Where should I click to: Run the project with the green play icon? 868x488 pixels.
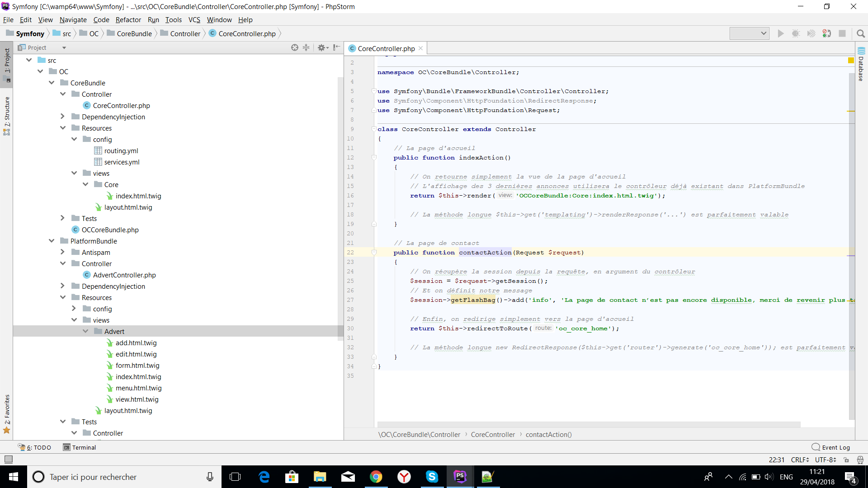[781, 33]
